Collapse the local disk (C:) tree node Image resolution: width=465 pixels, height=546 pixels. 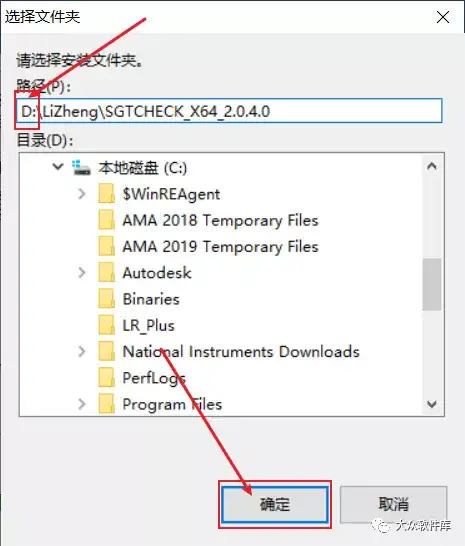pyautogui.click(x=57, y=167)
